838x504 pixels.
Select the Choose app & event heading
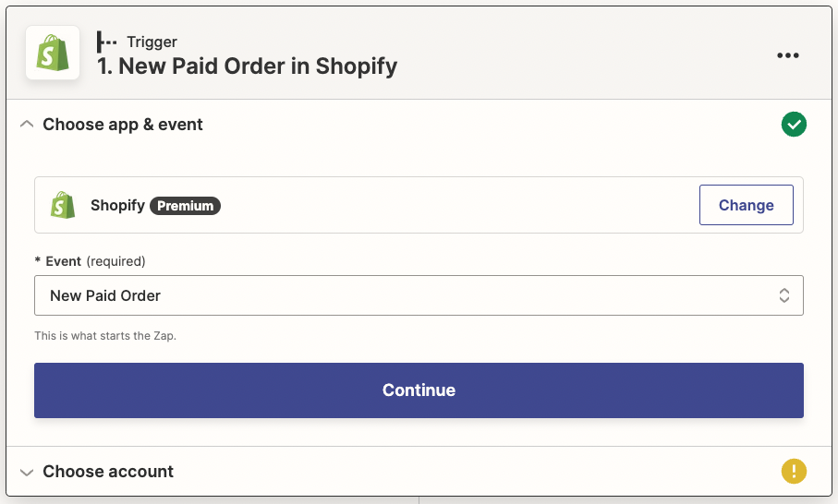pyautogui.click(x=122, y=125)
